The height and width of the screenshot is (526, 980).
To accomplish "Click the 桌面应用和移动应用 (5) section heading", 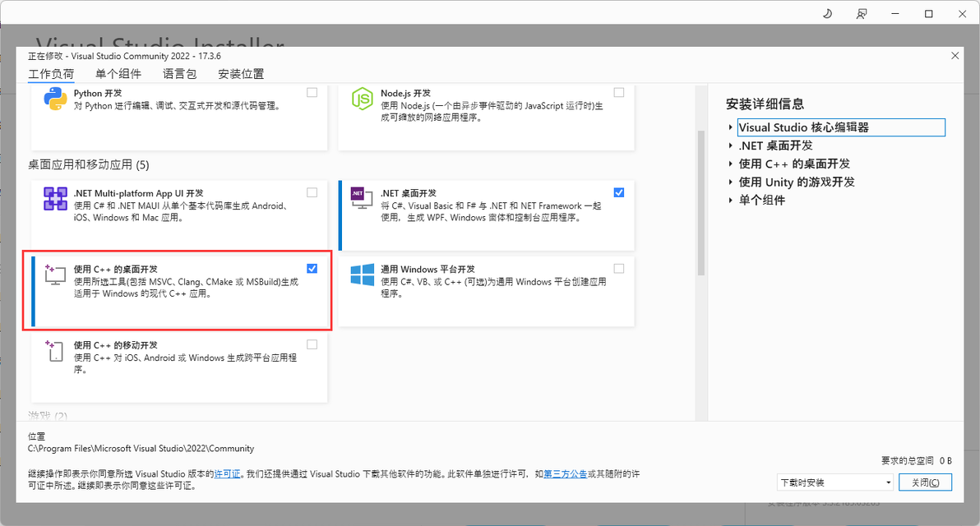I will tap(89, 165).
